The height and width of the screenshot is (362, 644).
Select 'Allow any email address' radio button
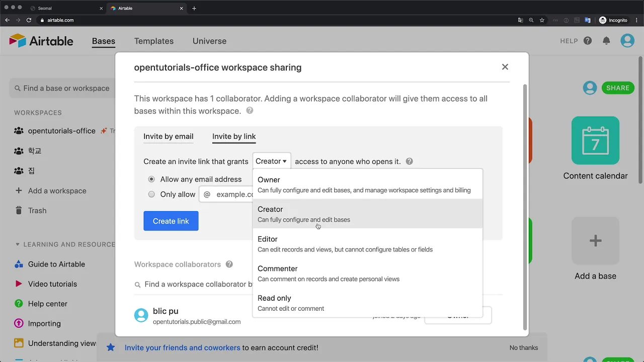151,179
